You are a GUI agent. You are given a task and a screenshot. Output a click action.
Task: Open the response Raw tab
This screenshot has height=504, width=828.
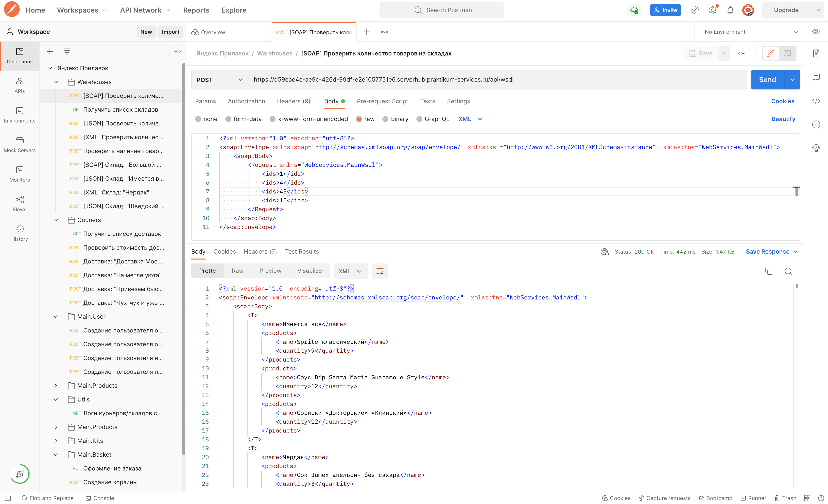[x=237, y=271]
